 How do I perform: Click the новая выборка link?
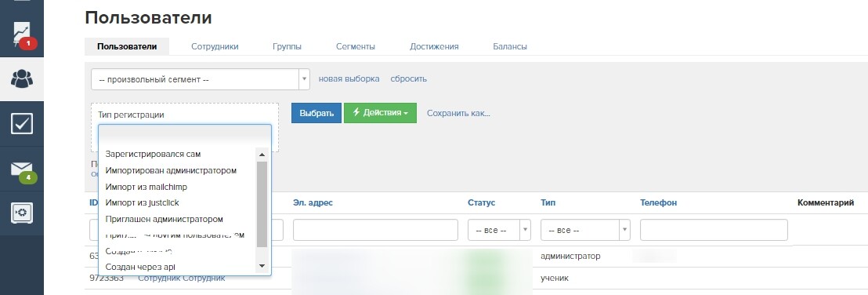pos(349,78)
